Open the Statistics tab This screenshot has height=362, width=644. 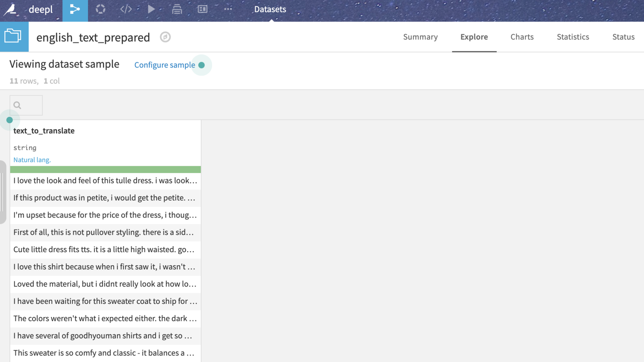coord(573,37)
